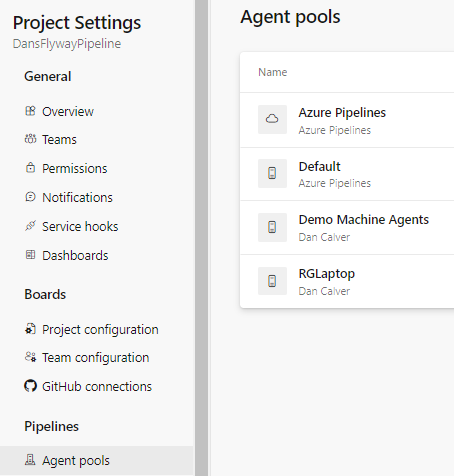Screen dimensions: 454x476
Task: Click the Permissions lock icon
Action: (30, 167)
